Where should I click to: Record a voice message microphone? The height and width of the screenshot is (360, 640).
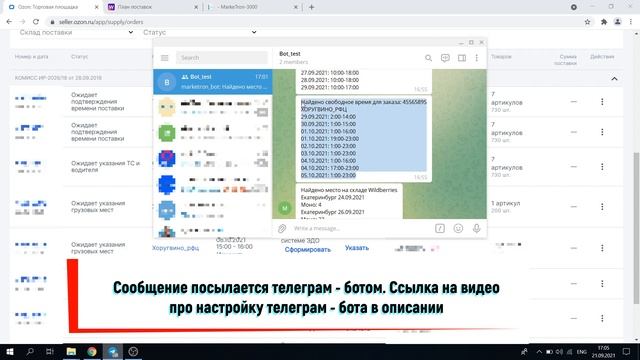pyautogui.click(x=476, y=229)
